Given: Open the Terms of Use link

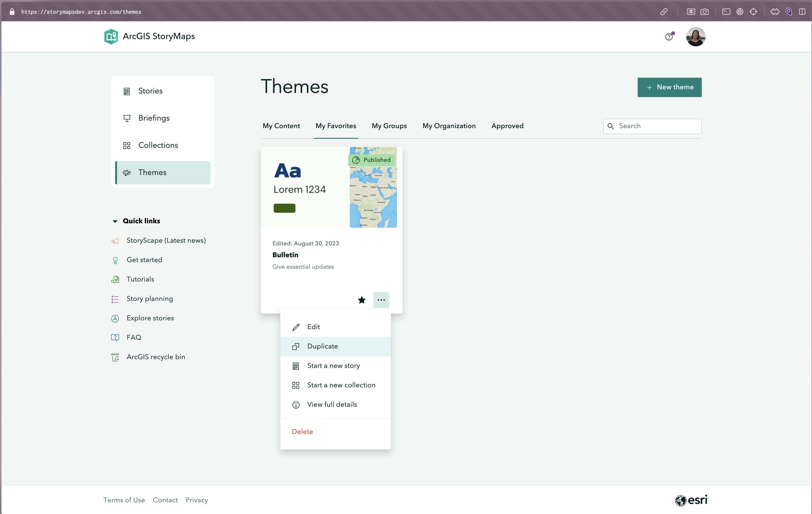Looking at the screenshot, I should [124, 500].
